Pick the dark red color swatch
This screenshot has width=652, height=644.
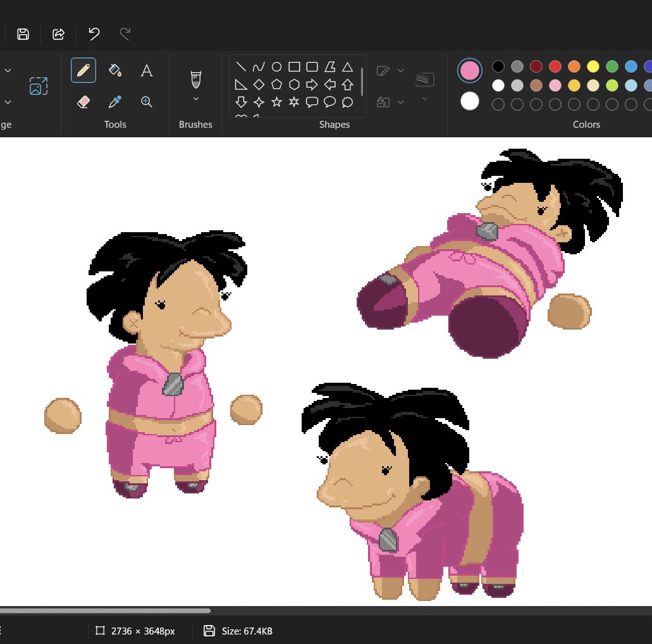(x=536, y=66)
